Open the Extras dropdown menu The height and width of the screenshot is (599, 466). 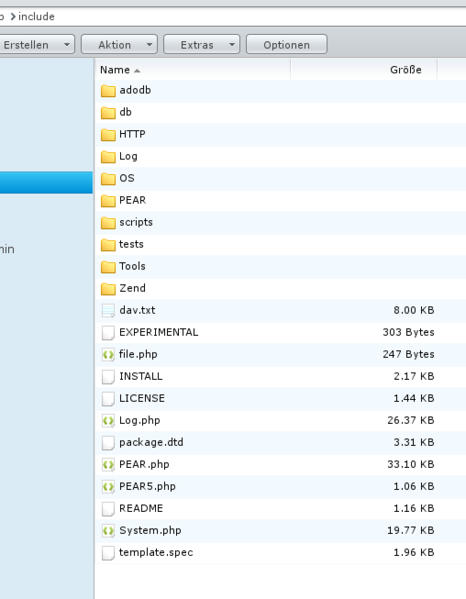tap(202, 45)
